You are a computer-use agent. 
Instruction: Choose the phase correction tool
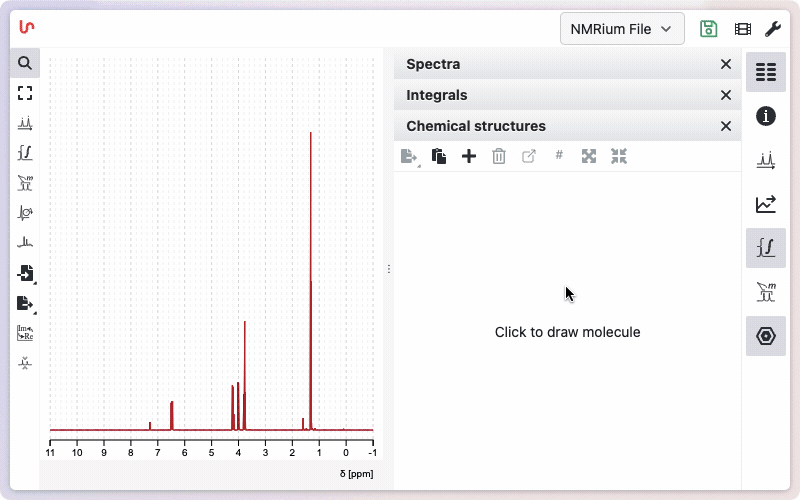point(25,213)
